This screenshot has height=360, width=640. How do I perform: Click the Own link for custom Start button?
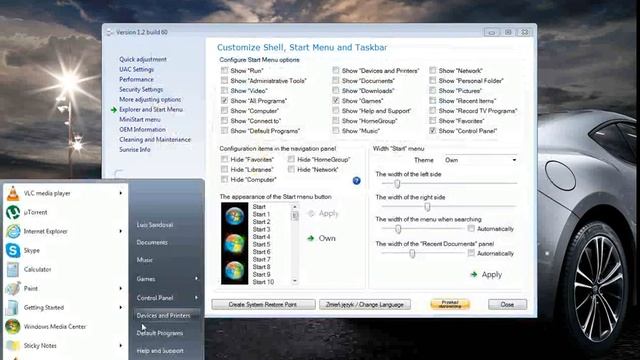click(327, 238)
